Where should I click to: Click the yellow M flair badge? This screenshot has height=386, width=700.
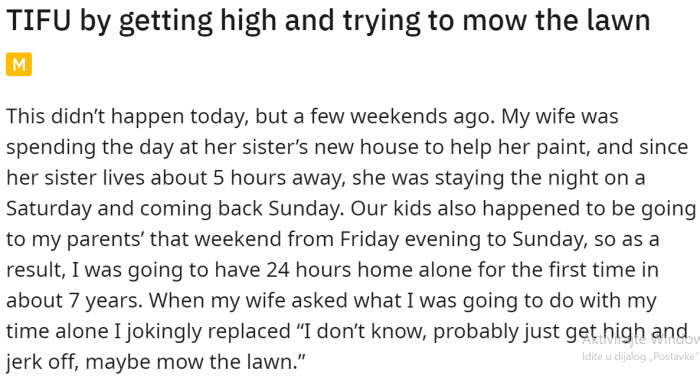[x=19, y=64]
